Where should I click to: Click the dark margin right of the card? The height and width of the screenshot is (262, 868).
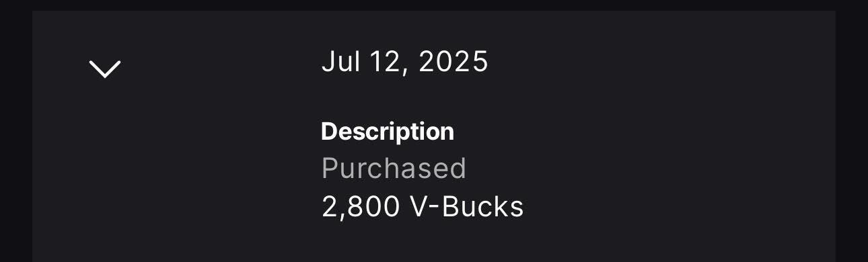click(x=852, y=134)
